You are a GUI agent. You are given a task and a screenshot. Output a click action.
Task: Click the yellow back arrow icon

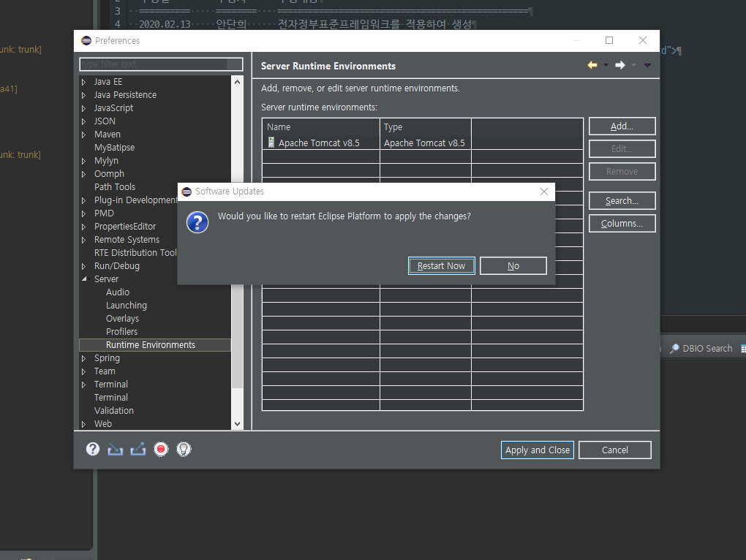coord(592,66)
